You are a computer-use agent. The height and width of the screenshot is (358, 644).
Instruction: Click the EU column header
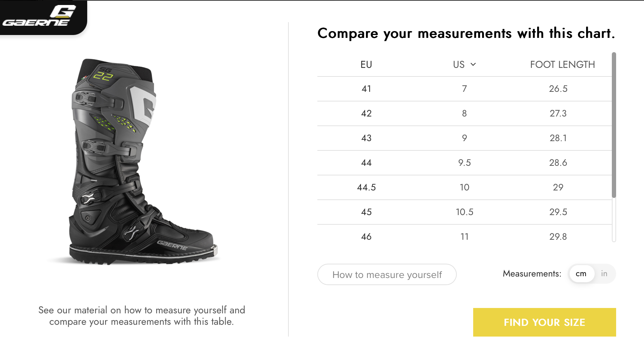(366, 65)
